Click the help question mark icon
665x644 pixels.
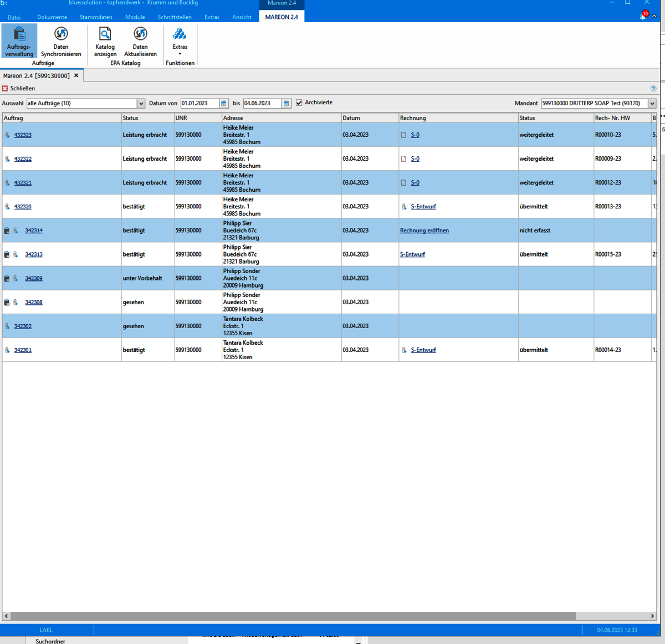[653, 89]
